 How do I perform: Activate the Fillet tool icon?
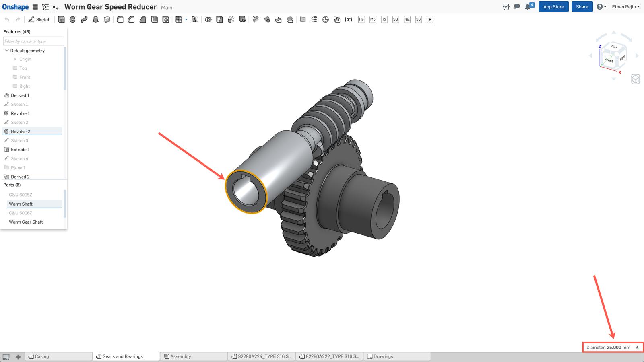coord(120,19)
